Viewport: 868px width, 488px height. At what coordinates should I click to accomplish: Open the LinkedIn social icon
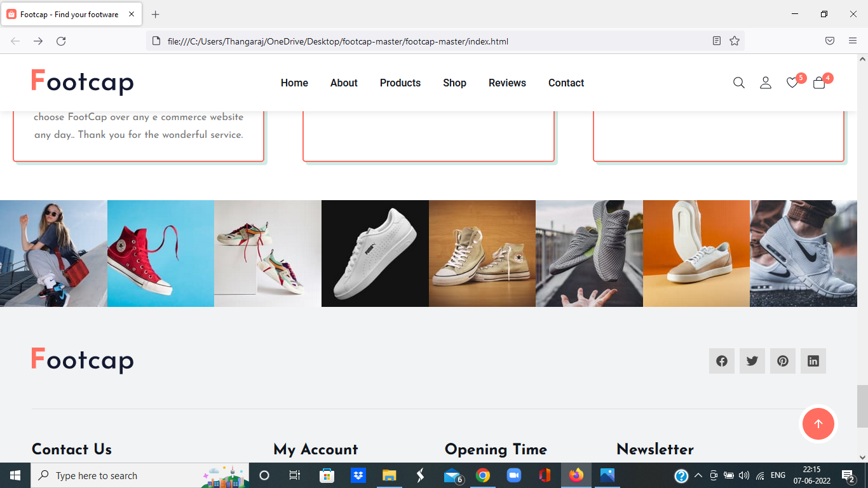click(813, 360)
